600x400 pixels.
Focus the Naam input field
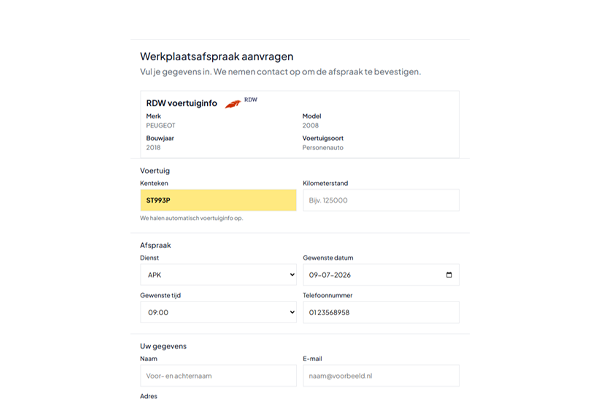coord(218,375)
